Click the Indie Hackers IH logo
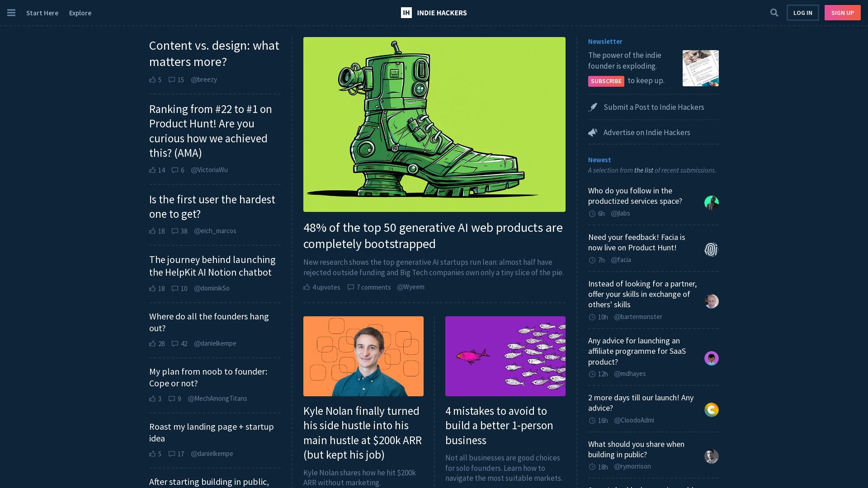Image resolution: width=868 pixels, height=488 pixels. 406,13
